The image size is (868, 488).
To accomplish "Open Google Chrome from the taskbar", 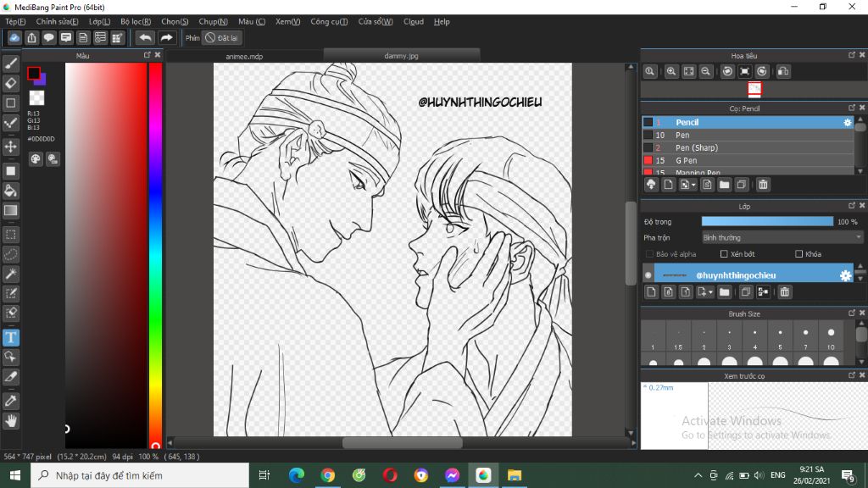I will point(328,475).
